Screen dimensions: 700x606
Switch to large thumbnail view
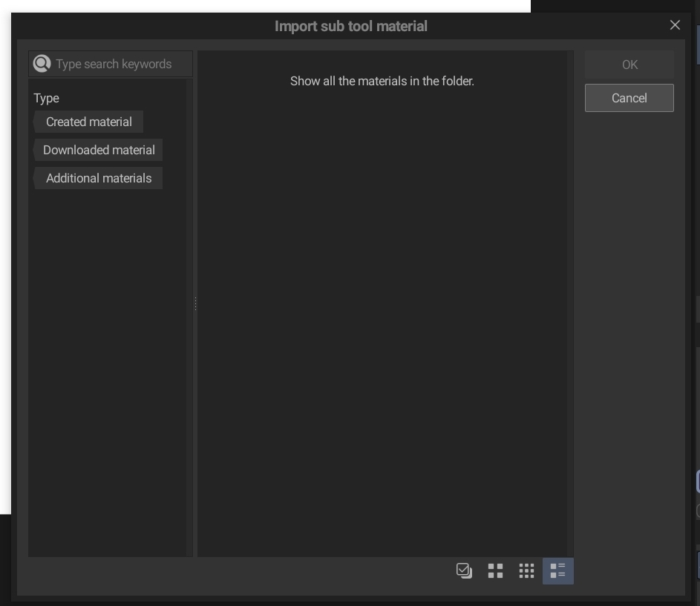(x=496, y=570)
